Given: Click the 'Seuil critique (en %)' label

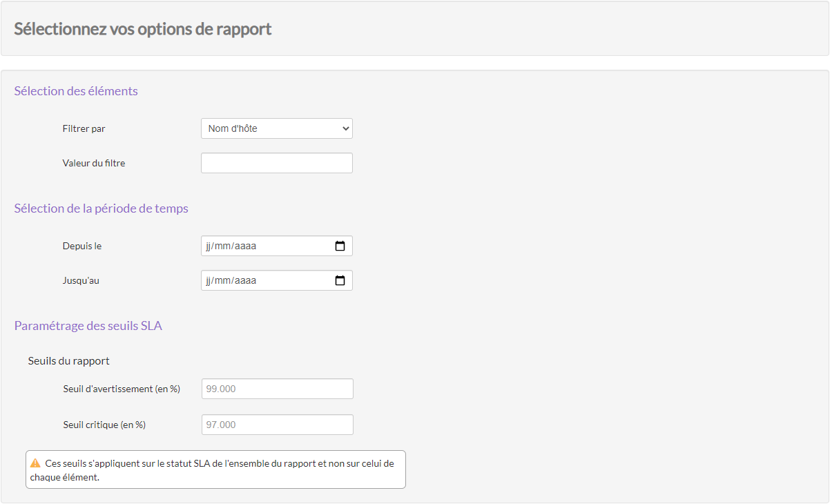Looking at the screenshot, I should pos(104,425).
